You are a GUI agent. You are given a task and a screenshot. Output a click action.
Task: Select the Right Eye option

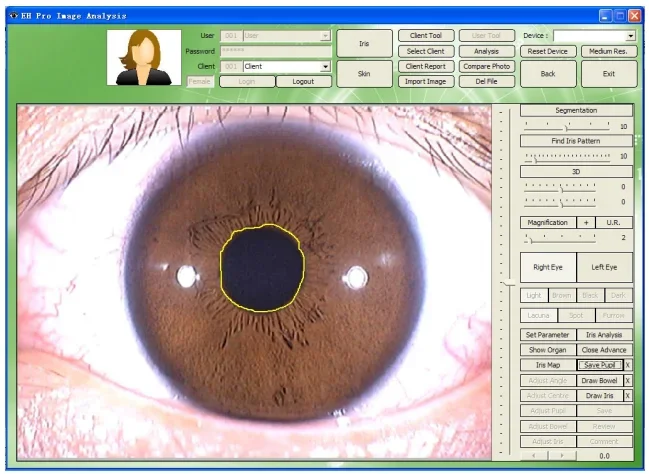[x=548, y=268]
